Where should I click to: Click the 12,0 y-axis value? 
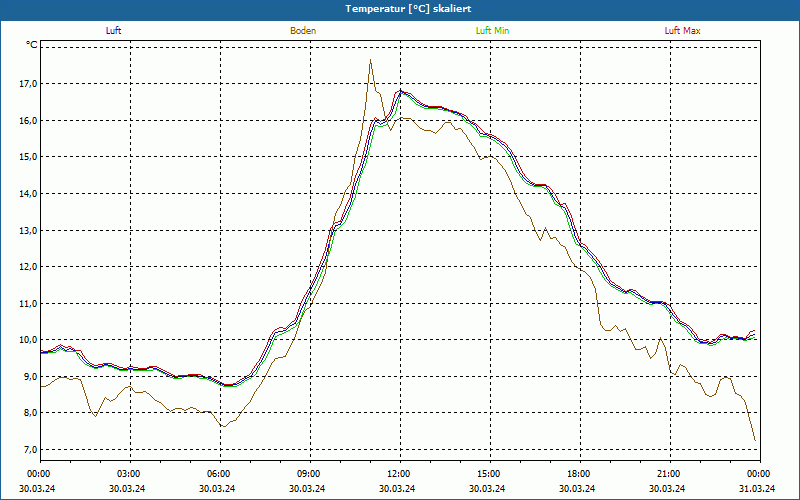pos(30,266)
